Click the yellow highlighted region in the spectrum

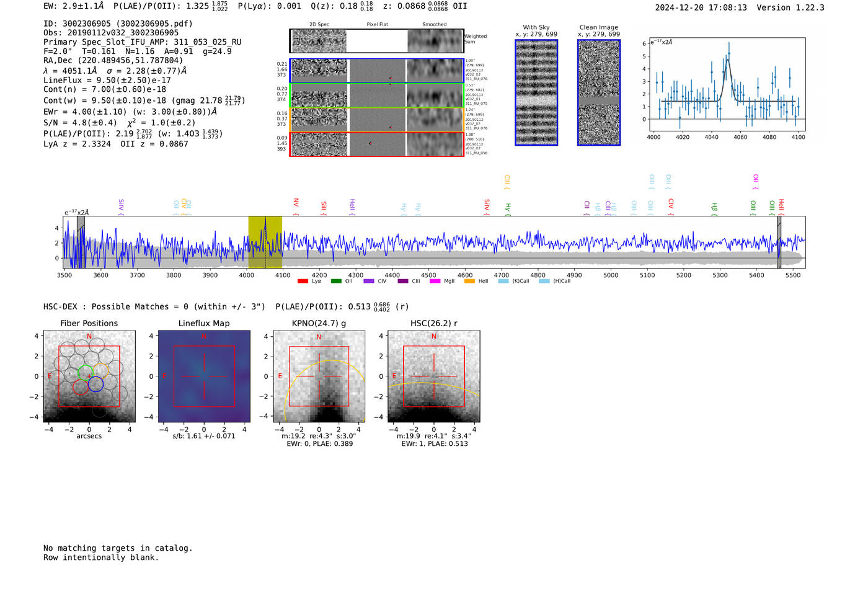[265, 242]
